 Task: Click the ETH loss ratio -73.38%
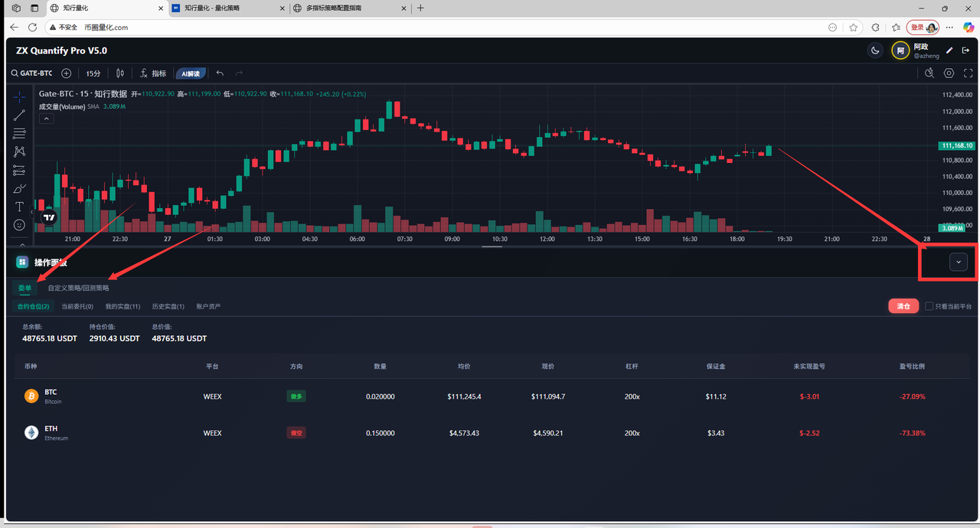[x=911, y=433]
